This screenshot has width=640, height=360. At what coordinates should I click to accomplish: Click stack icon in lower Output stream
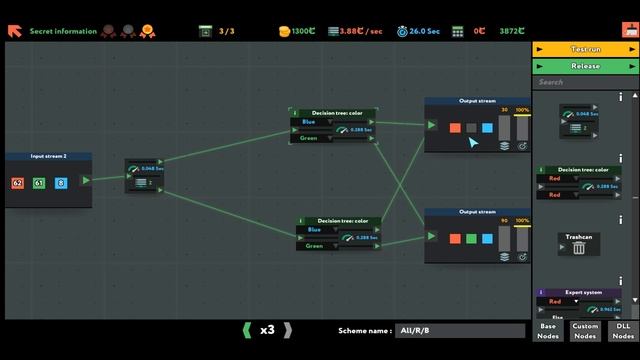(x=504, y=257)
